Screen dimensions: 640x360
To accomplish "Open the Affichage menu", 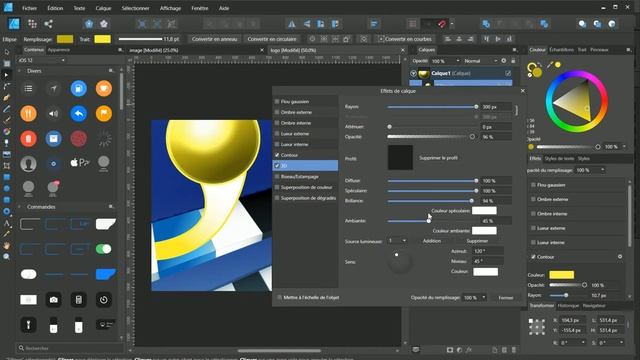I will point(170,8).
